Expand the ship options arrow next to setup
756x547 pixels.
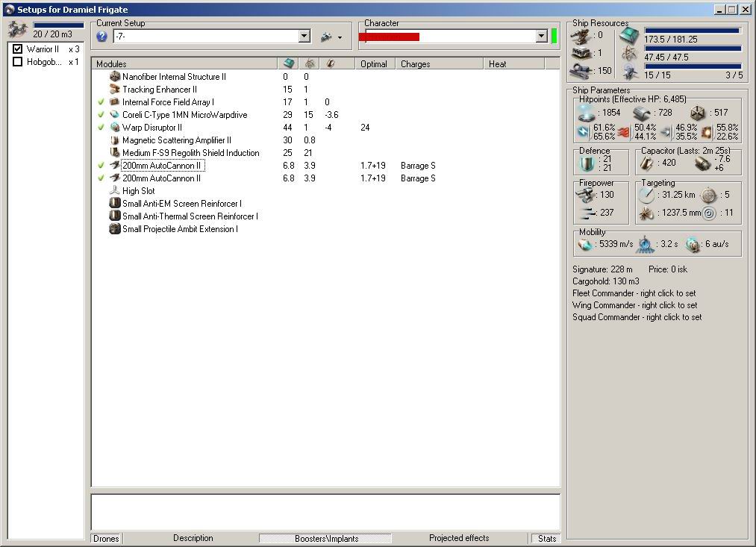point(340,37)
